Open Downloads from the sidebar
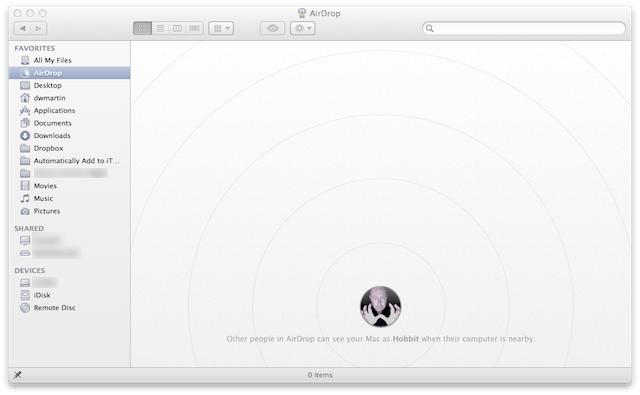This screenshot has width=640, height=395. (69, 136)
